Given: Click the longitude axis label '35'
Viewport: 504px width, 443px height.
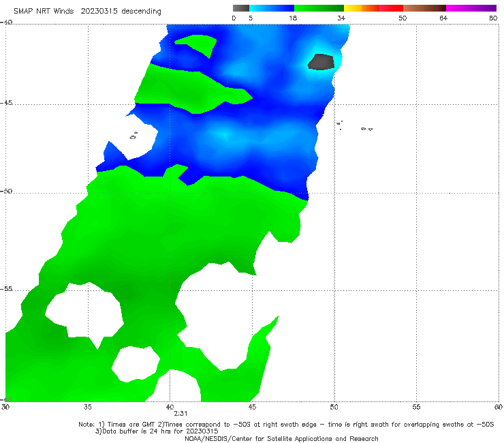Looking at the screenshot, I should (88, 407).
